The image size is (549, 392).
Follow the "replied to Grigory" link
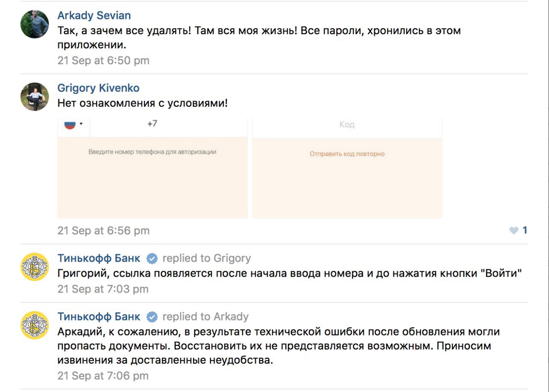[x=207, y=258]
